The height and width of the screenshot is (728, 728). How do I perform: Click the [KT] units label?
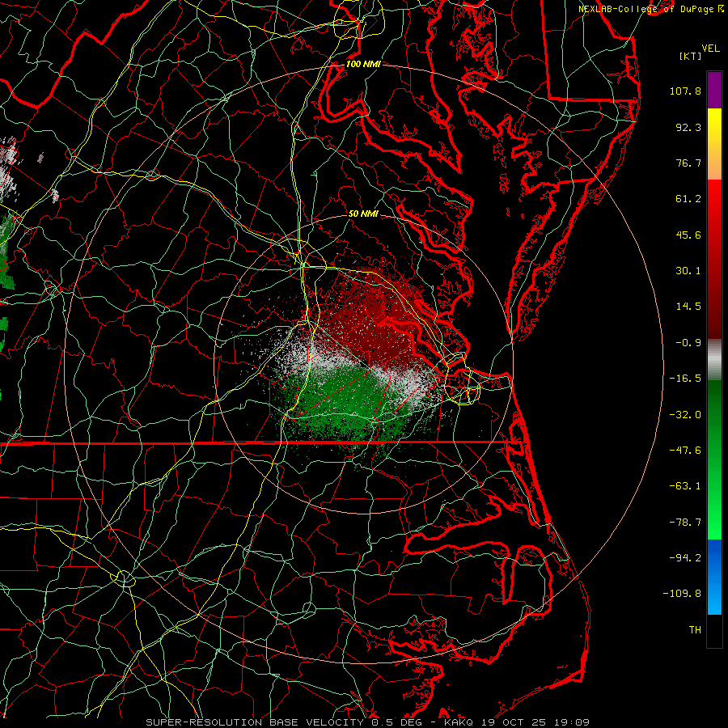[691, 56]
